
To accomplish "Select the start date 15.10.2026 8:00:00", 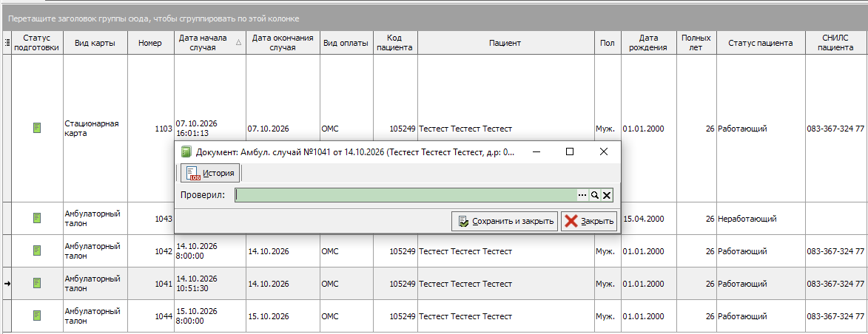I will click(210, 316).
